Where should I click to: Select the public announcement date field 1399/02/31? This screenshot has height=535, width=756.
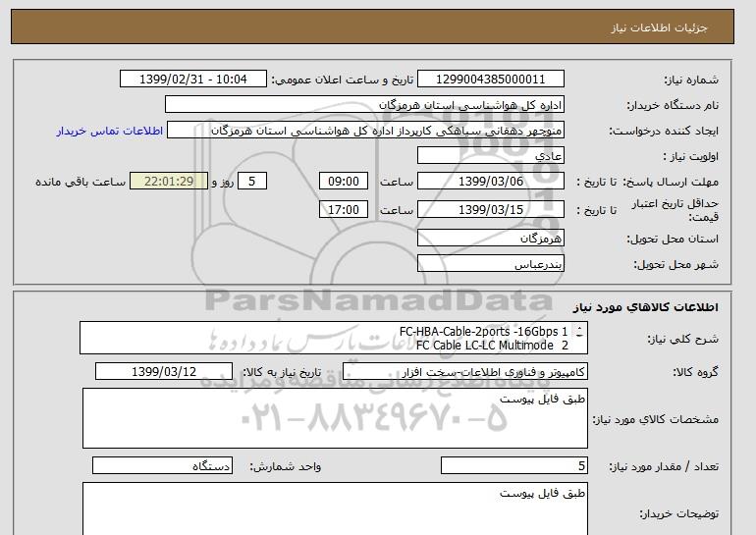point(192,80)
